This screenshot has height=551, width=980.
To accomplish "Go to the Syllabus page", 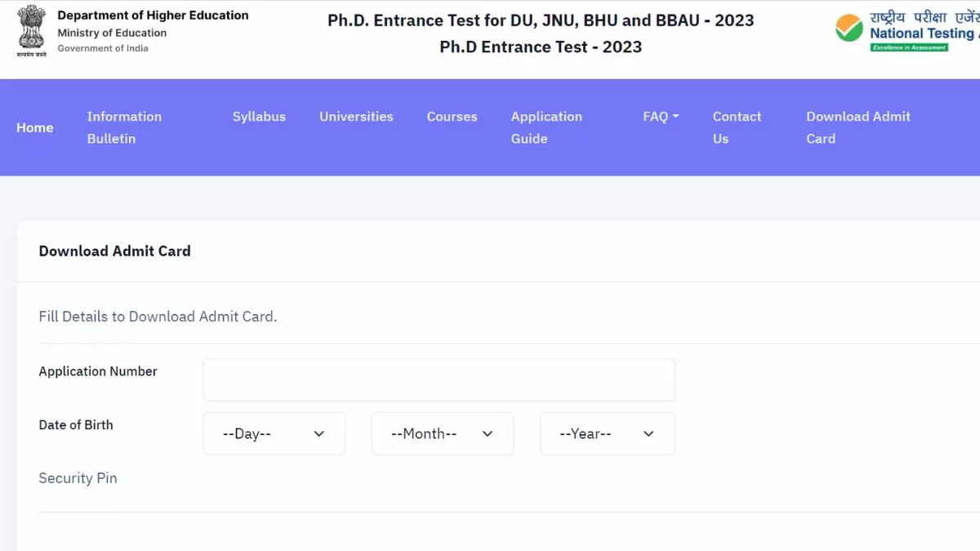I will tap(259, 117).
